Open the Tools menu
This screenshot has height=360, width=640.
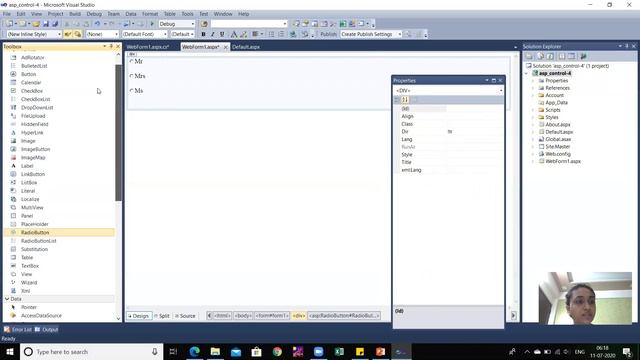click(187, 14)
